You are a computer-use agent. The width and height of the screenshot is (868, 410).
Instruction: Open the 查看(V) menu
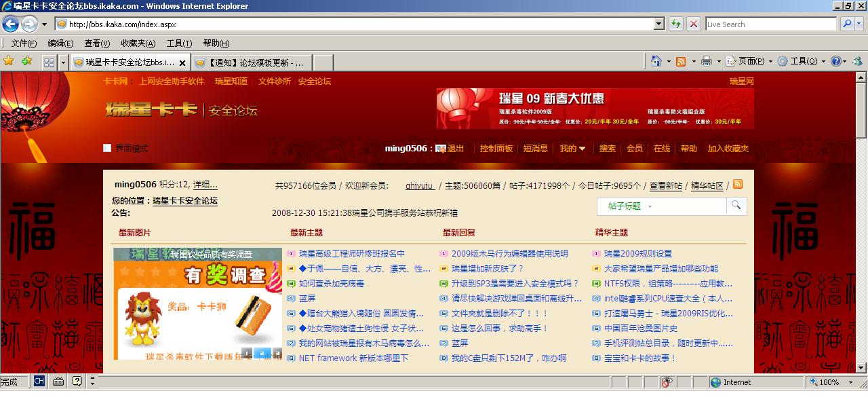click(x=97, y=43)
